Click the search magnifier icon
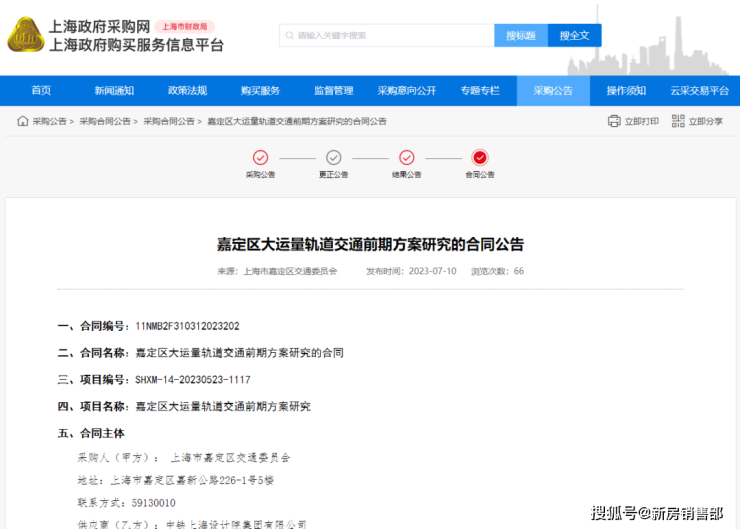740x529 pixels. coord(290,35)
